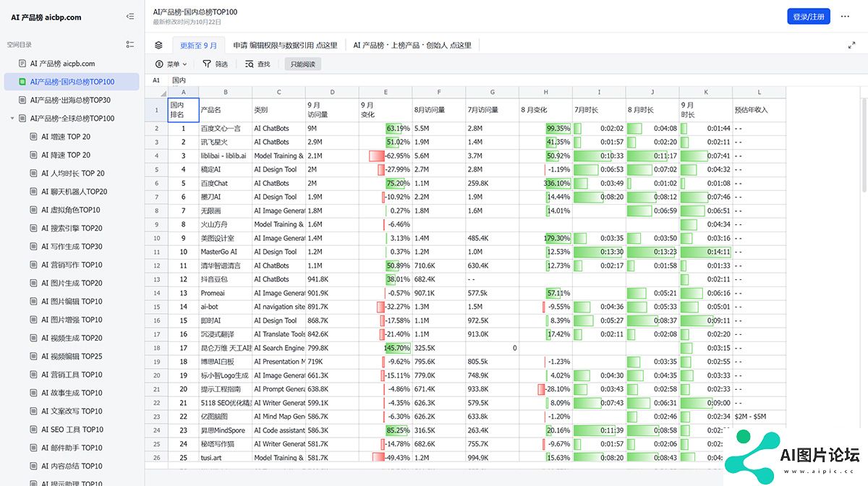The image size is (868, 486).
Task: Select column header A
Action: coord(183,93)
